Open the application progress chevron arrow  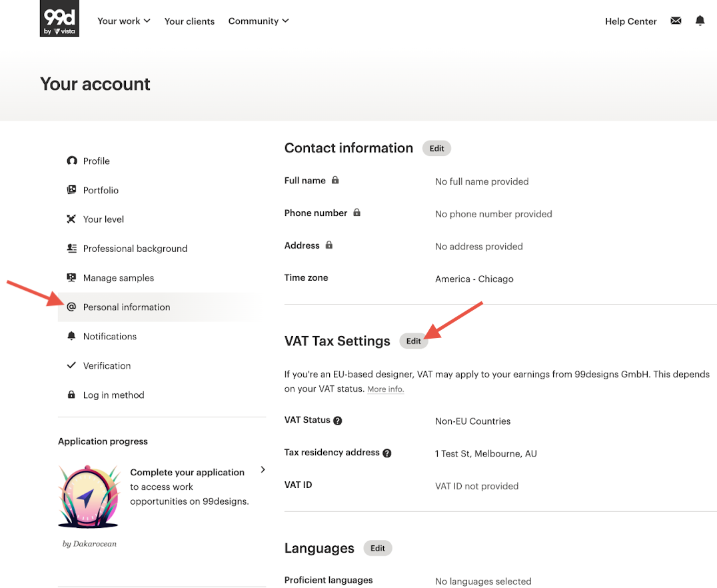click(263, 469)
